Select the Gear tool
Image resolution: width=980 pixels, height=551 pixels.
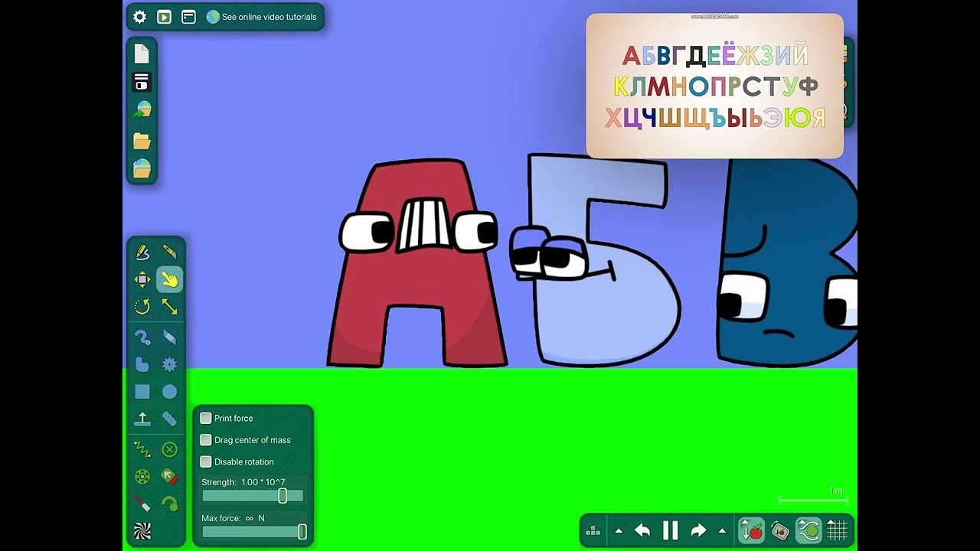169,365
